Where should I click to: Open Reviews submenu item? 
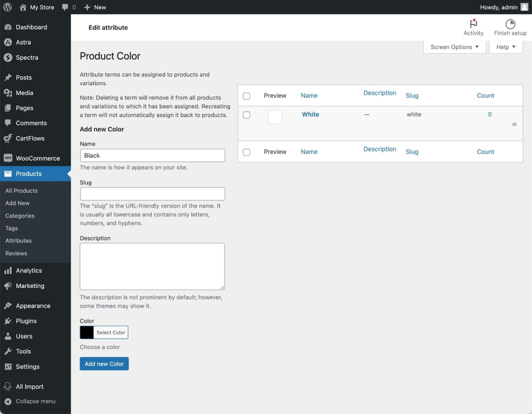coord(16,253)
